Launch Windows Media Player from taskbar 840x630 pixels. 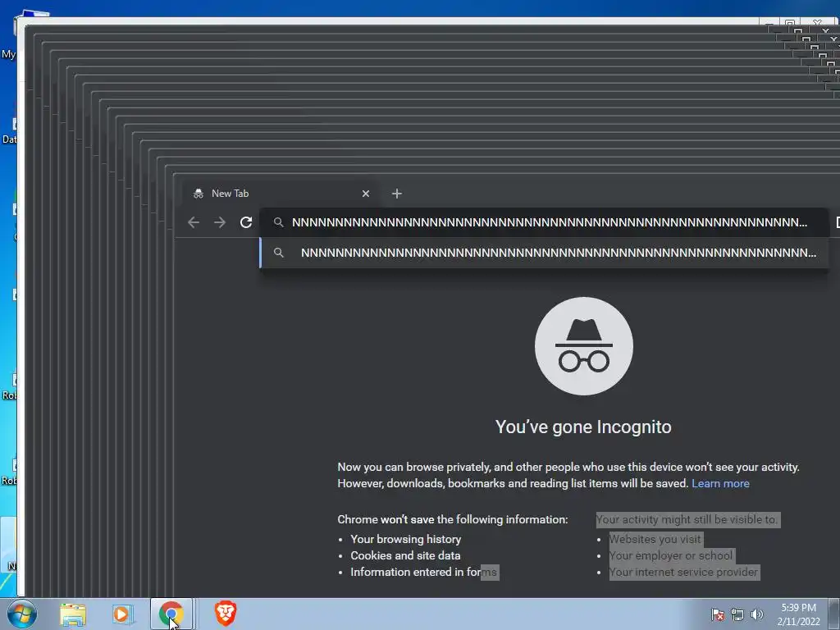(x=123, y=614)
